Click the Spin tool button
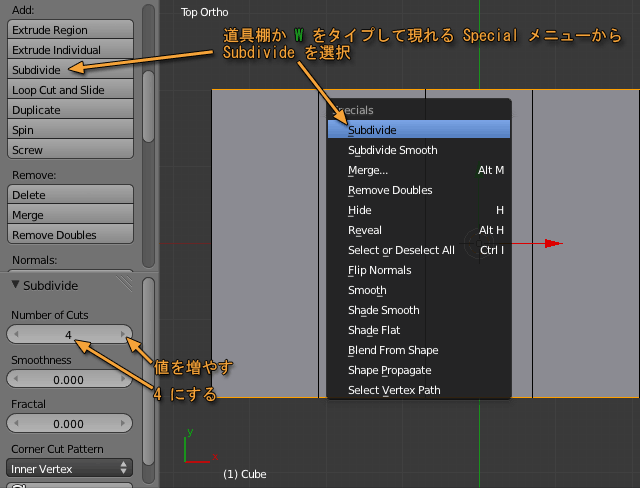The image size is (640, 488). [x=70, y=130]
